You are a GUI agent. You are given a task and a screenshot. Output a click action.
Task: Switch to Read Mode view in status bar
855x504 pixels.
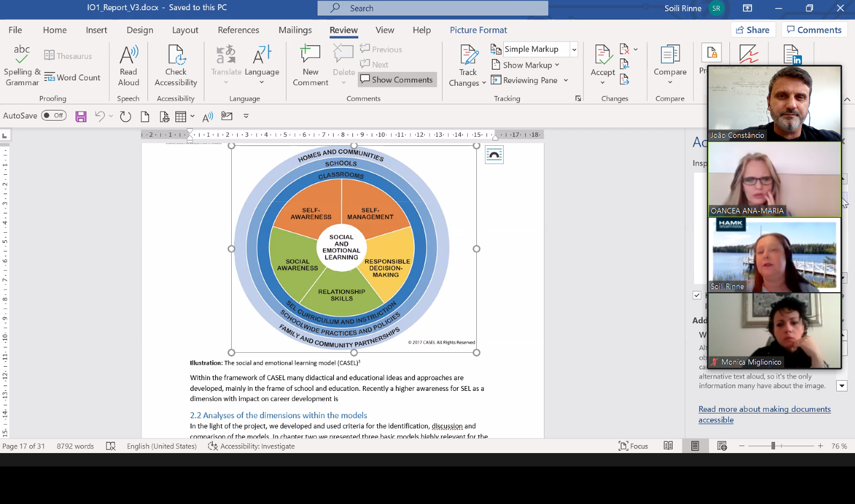tap(668, 446)
